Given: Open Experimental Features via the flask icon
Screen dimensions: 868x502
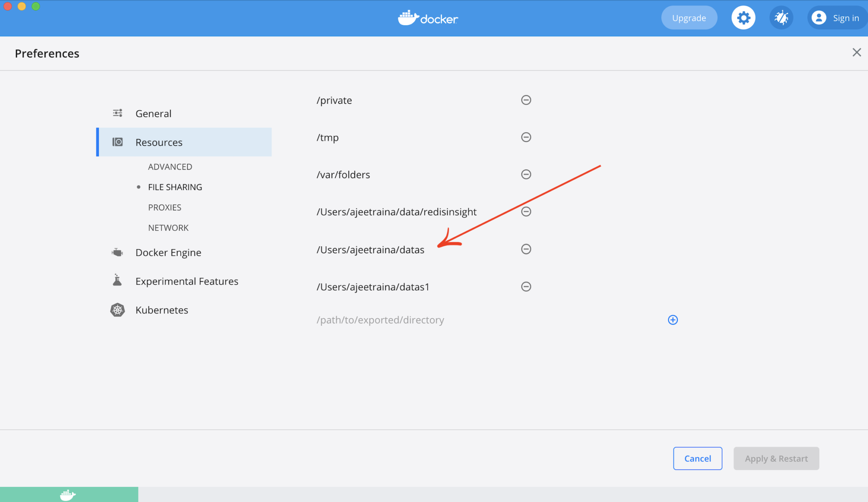Looking at the screenshot, I should (117, 280).
